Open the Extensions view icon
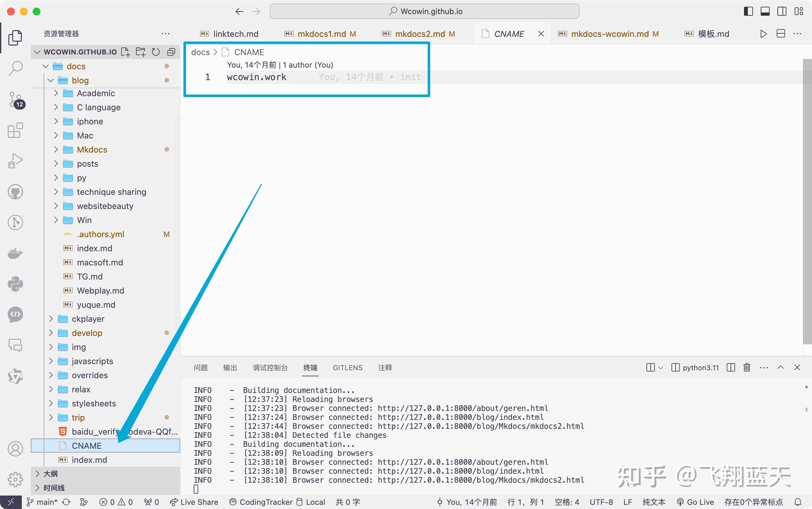Viewport: 812px width, 509px height. 15,130
